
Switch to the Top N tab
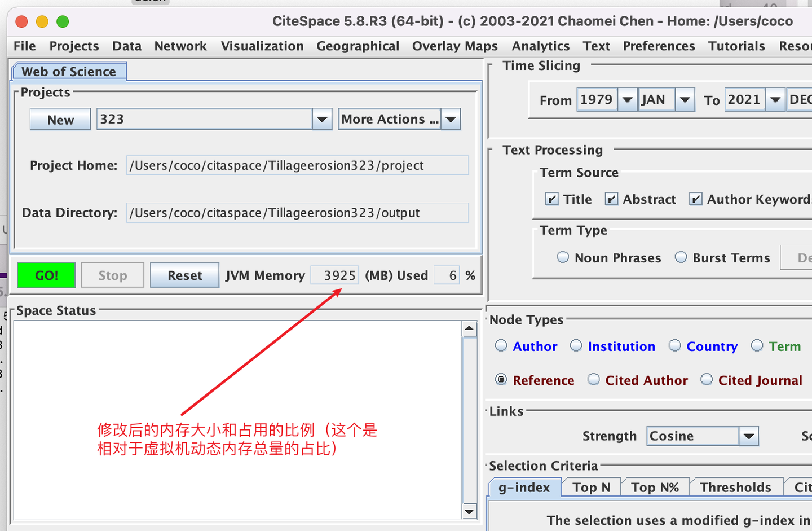coord(592,488)
